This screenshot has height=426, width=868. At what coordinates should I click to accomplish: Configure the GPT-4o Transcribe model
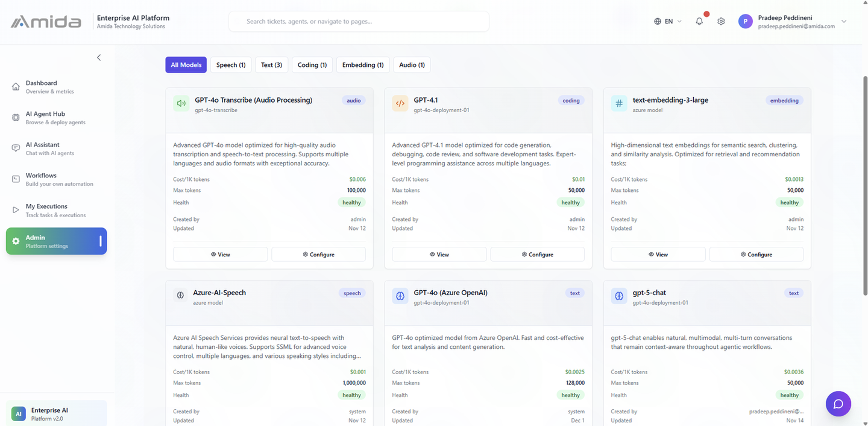pos(319,254)
